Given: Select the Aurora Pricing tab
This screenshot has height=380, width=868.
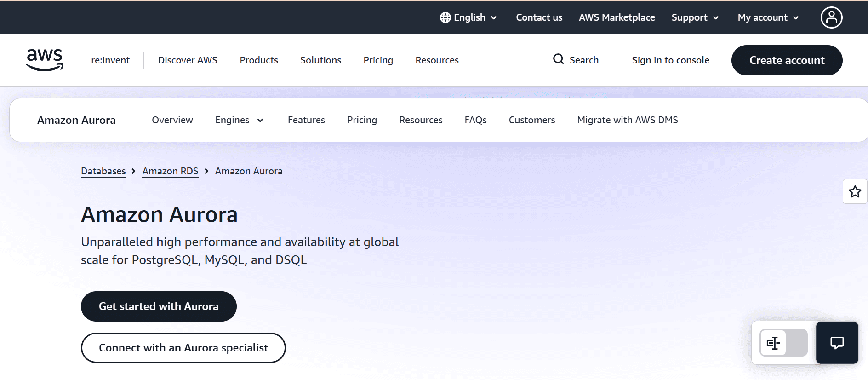Looking at the screenshot, I should [x=362, y=120].
